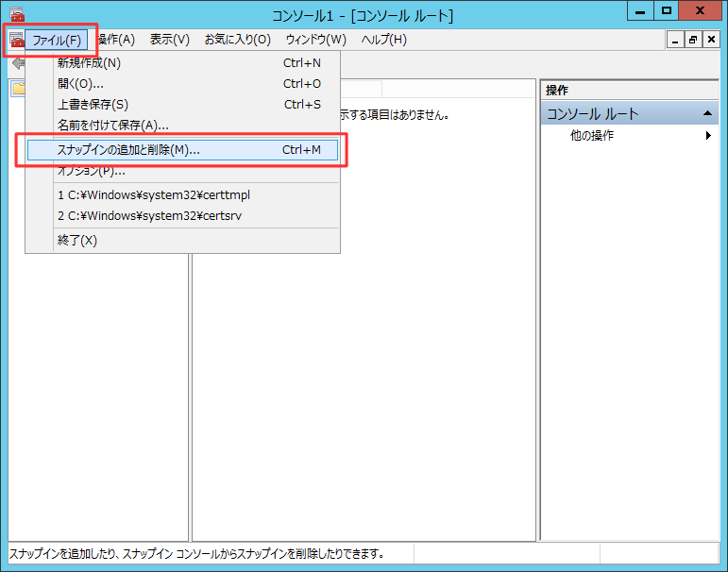This screenshot has height=572, width=728.
Task: Open the ウィンドウ(W) menu
Action: coord(315,40)
